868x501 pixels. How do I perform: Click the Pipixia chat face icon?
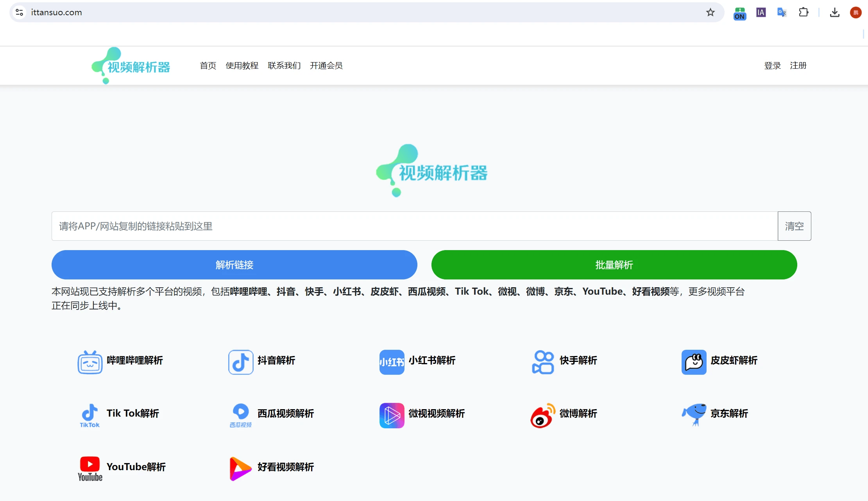pyautogui.click(x=694, y=362)
